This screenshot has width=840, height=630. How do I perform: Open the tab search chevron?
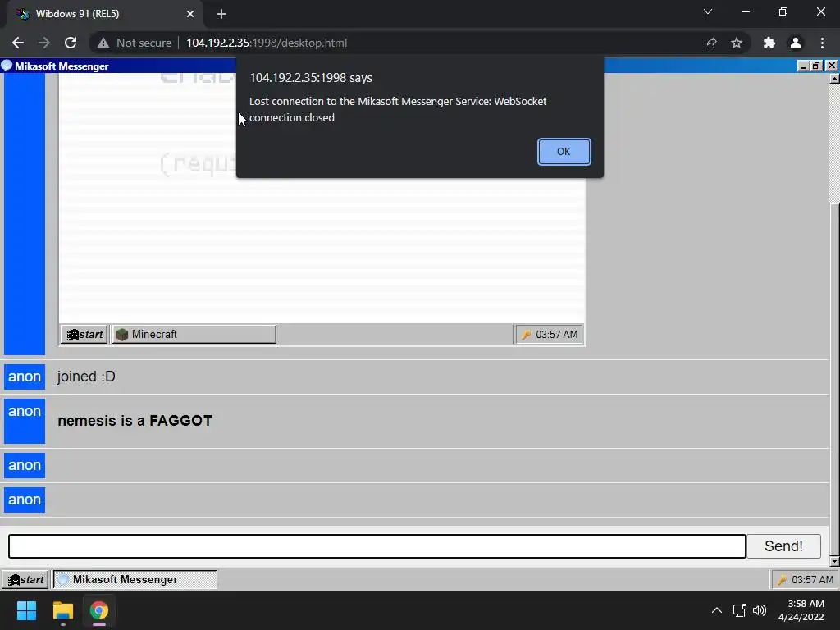click(708, 11)
